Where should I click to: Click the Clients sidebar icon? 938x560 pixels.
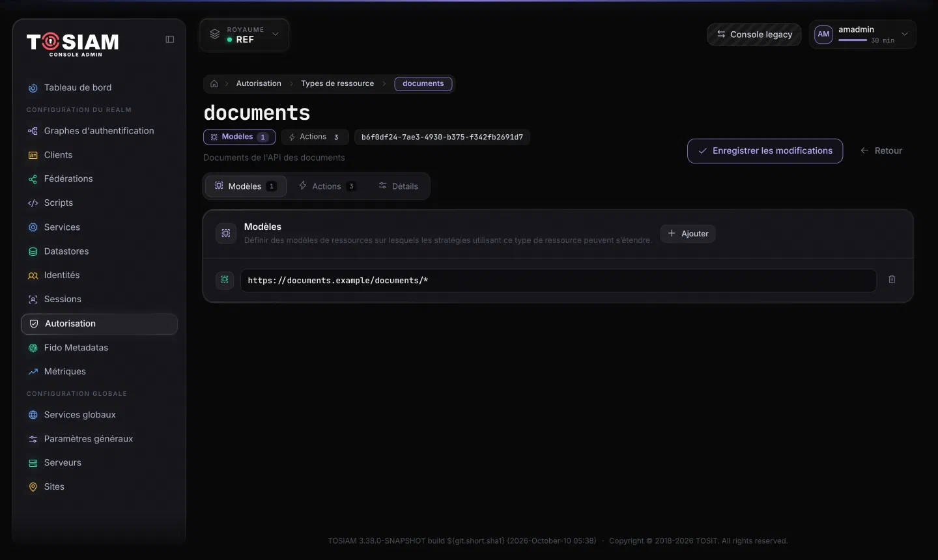coord(33,155)
